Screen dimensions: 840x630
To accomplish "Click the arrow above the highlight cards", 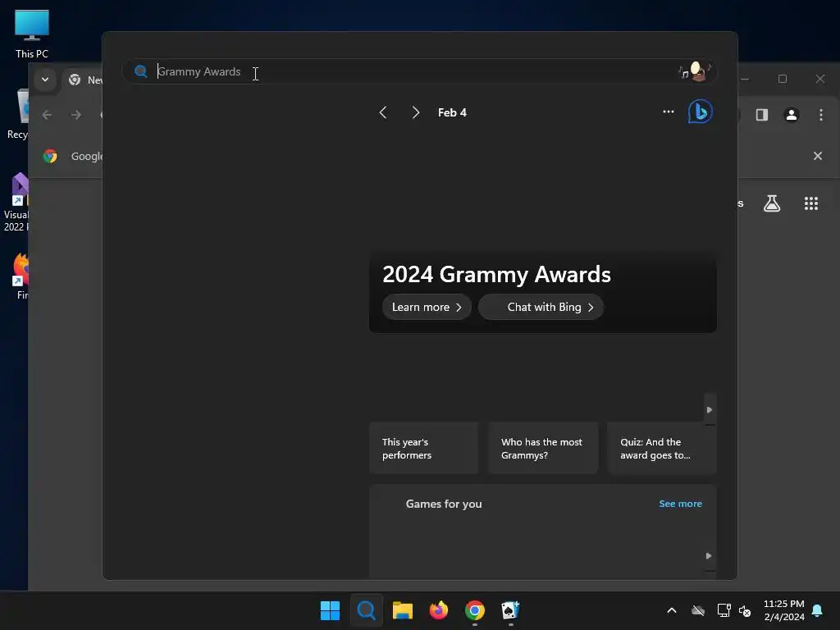I will coord(710,410).
